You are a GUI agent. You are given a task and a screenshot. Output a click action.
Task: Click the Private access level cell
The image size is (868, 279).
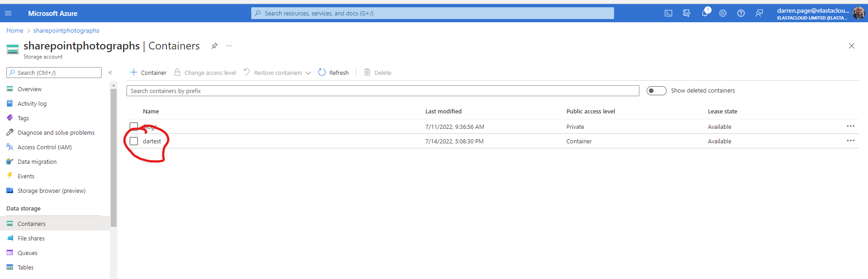click(x=575, y=127)
